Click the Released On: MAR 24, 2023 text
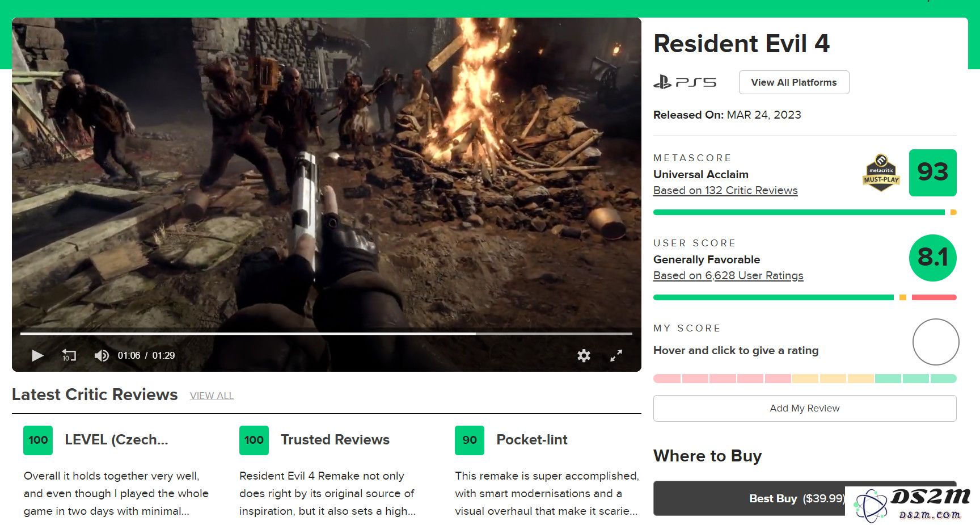 point(727,115)
